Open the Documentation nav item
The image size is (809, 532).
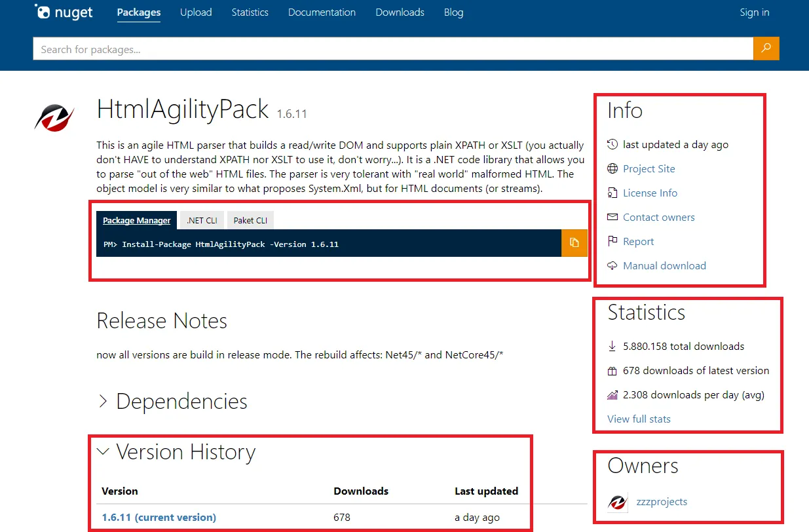(322, 12)
